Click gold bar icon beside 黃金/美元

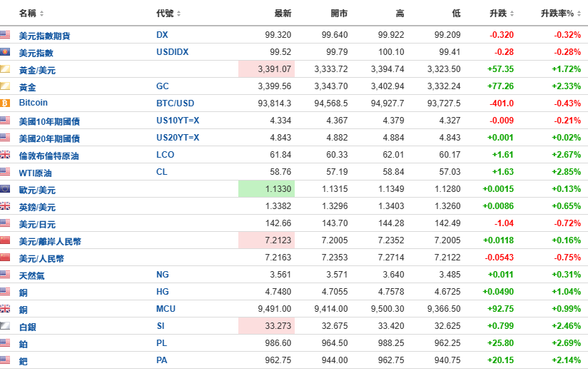click(5, 69)
